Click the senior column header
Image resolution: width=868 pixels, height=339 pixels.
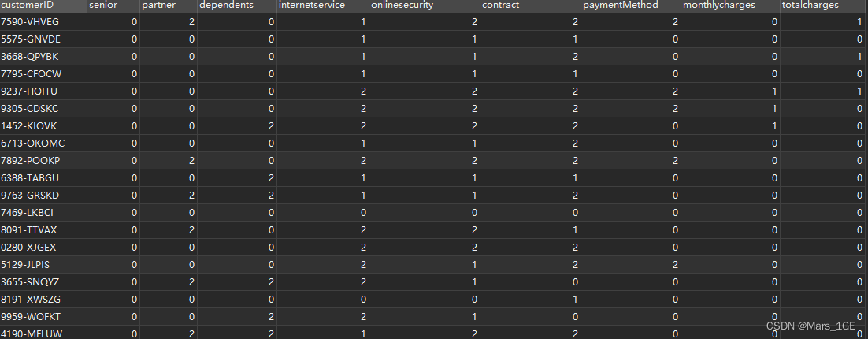(113, 6)
